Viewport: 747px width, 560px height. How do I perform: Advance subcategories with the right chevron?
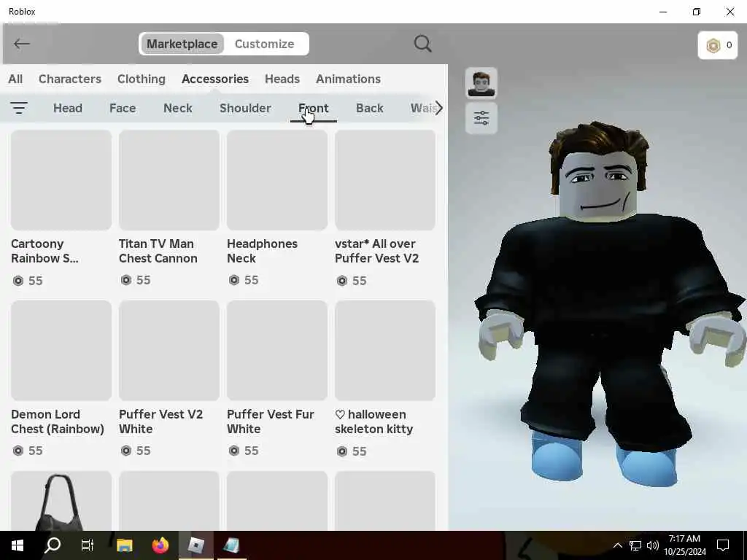tap(438, 108)
